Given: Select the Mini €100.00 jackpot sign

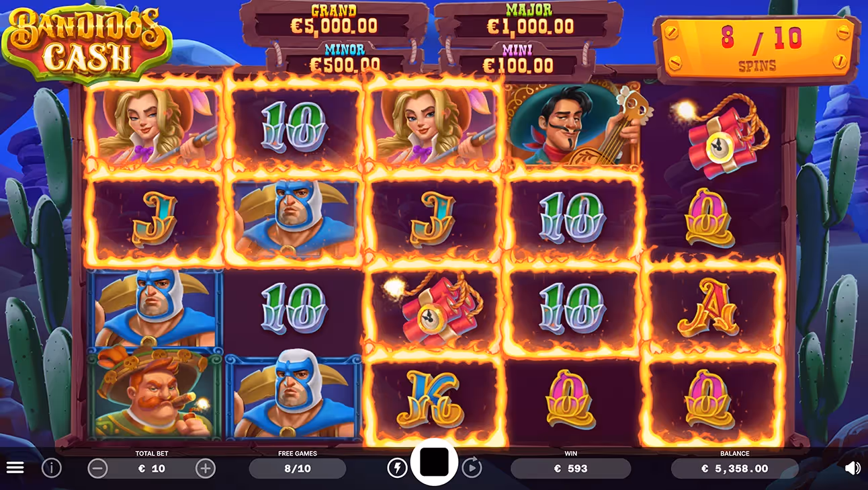Looking at the screenshot, I should 518,59.
